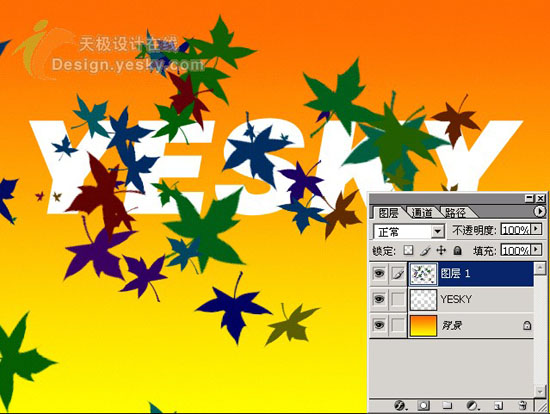This screenshot has height=414, width=550.
Task: Switch to the 路径 tab
Action: click(x=455, y=213)
